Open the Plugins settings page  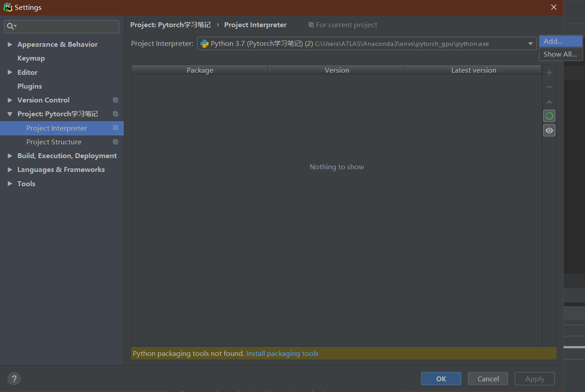point(30,86)
